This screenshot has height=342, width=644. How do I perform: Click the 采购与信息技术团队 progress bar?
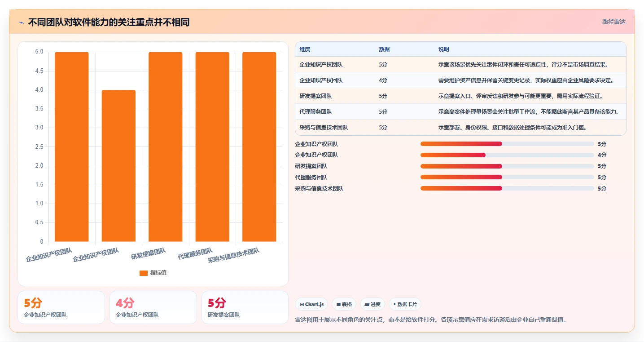click(507, 189)
